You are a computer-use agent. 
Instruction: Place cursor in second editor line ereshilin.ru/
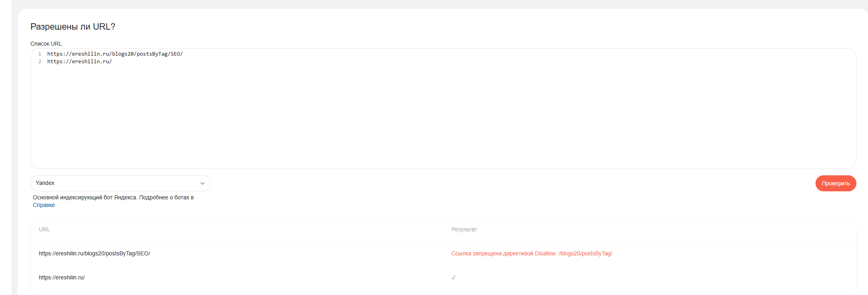(79, 62)
